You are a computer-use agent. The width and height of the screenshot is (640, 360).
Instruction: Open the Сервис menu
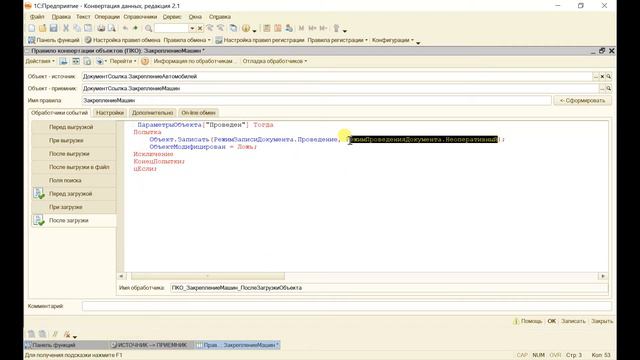[x=172, y=17]
